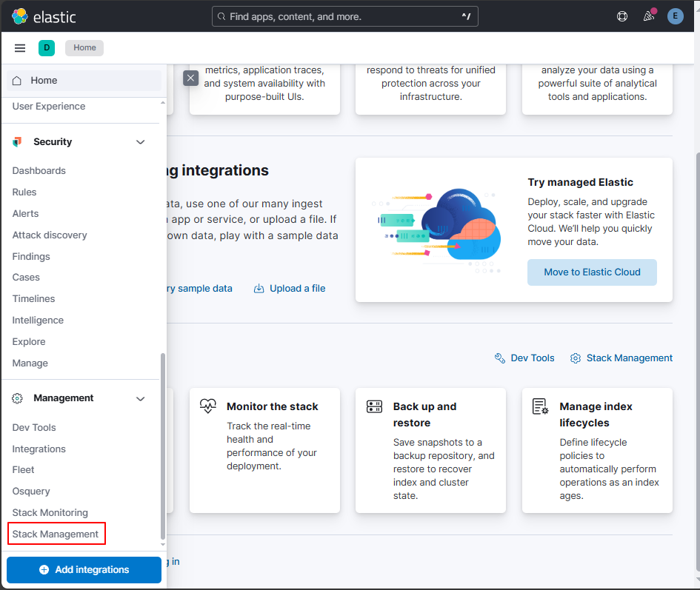The image size is (700, 590).
Task: Click the Security shield icon
Action: (x=18, y=142)
